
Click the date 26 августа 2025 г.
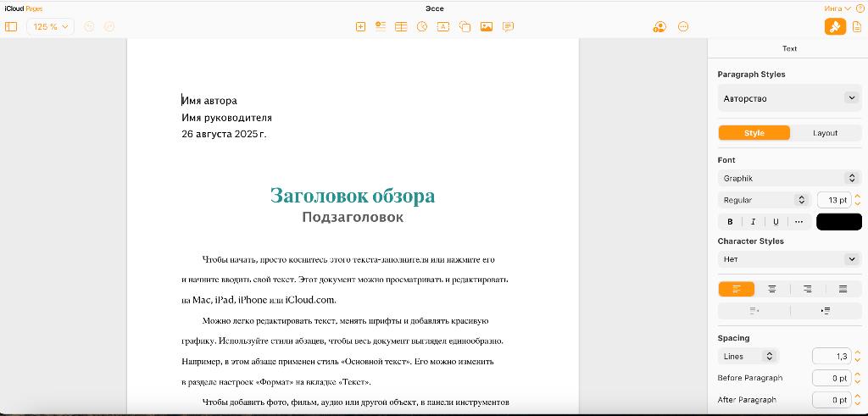(224, 134)
